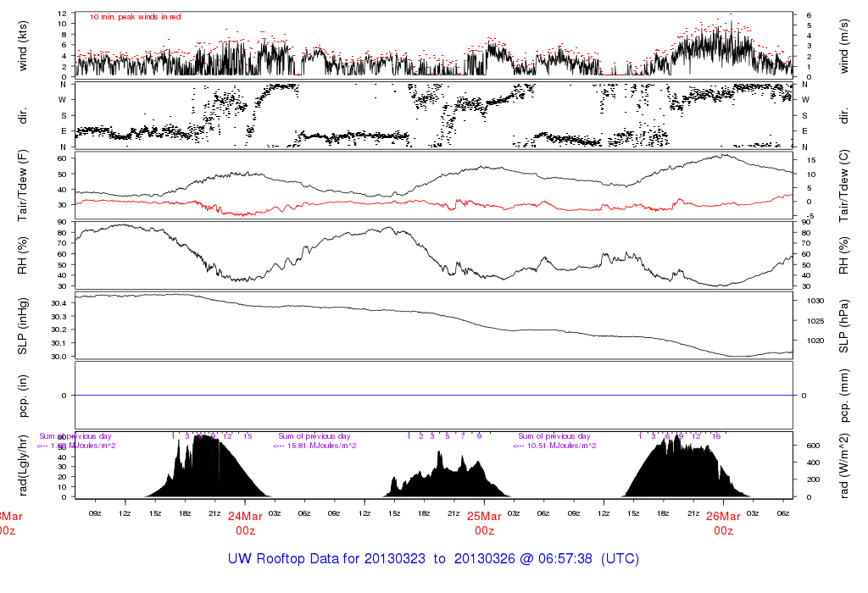Image resolution: width=868 pixels, height=593 pixels.
Task: Click the chart title 'UW Rooftop Data for 20130323'
Action: [326, 559]
